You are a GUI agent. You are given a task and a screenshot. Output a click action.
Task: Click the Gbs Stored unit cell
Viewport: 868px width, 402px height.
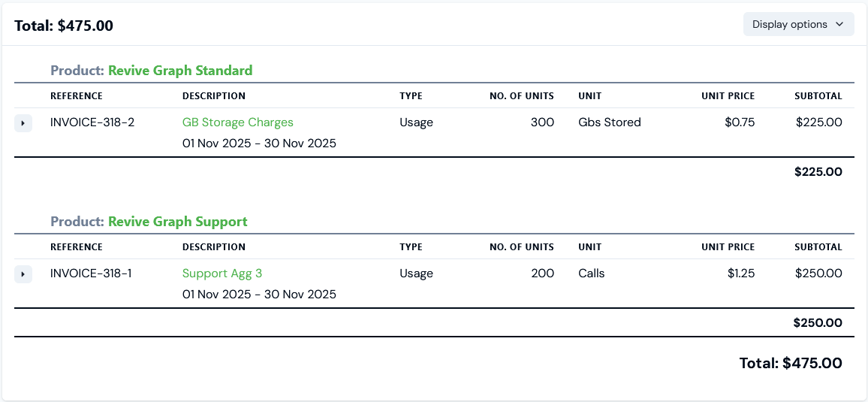coord(609,122)
